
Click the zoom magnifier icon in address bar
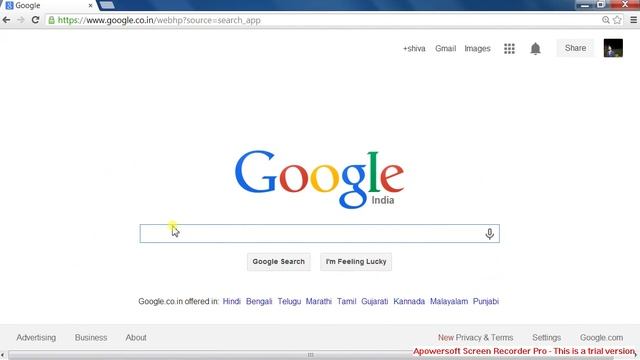(x=606, y=20)
